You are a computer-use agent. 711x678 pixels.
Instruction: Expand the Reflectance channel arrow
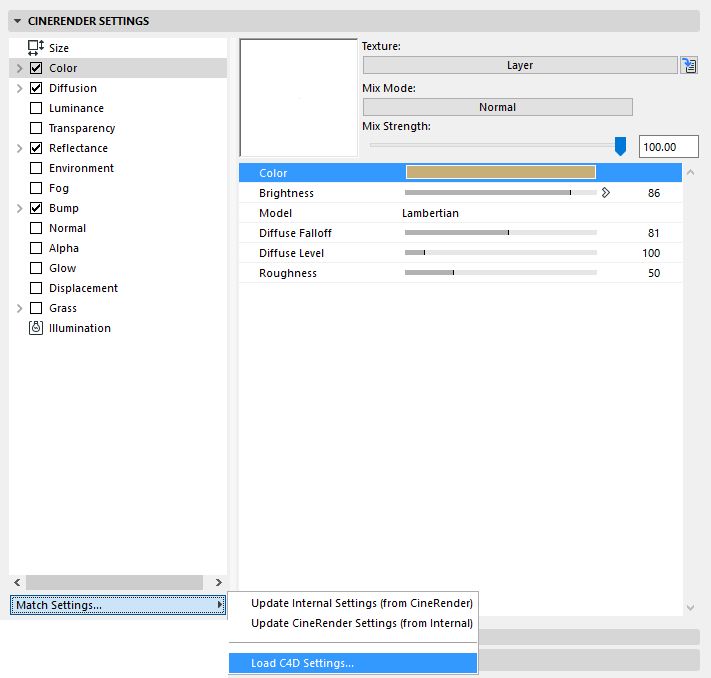click(19, 148)
